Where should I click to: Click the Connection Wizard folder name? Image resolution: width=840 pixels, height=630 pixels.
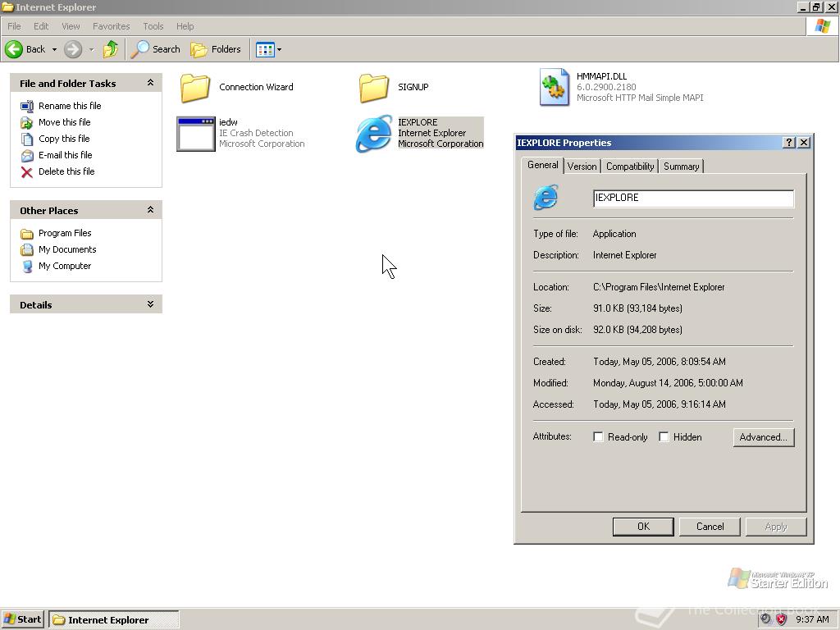coord(256,87)
